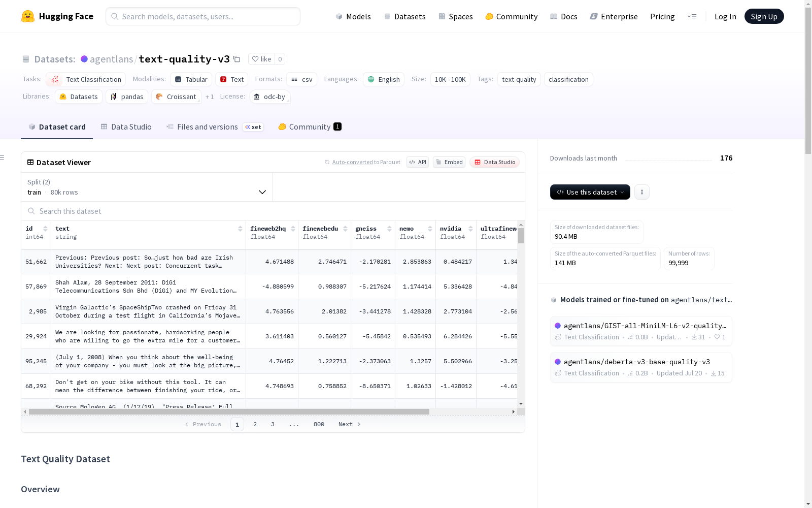Sort the gneiss column
The height and width of the screenshot is (508, 812).
click(389, 229)
